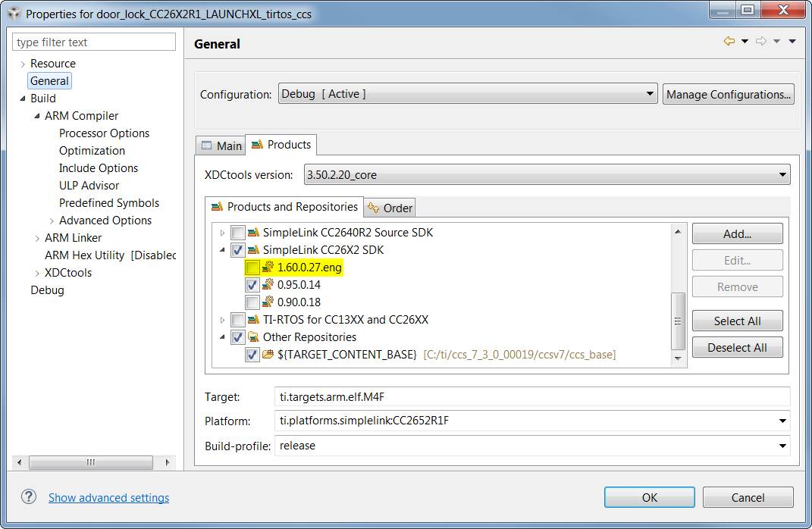812x529 pixels.
Task: Expand the SimpleLink CC2640R2 Source SDK node
Action: pyautogui.click(x=223, y=233)
